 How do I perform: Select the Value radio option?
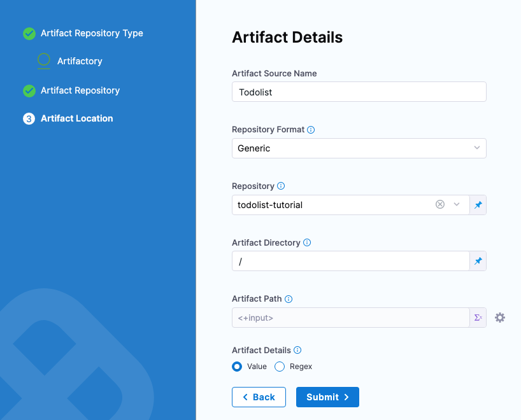point(237,367)
